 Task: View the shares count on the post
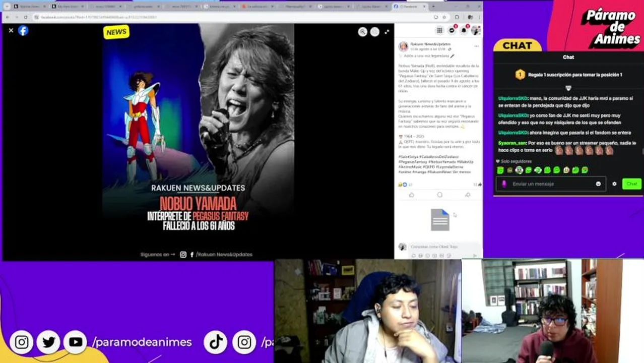tap(477, 185)
